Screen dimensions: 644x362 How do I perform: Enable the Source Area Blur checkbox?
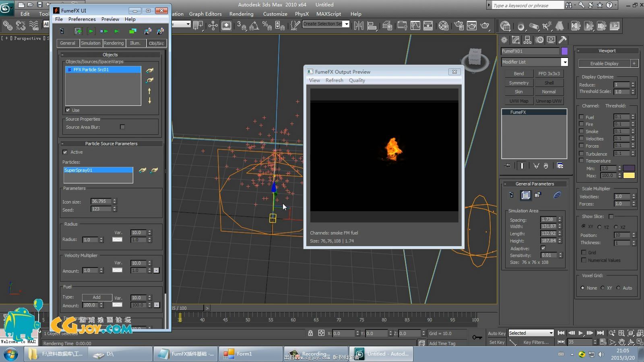coord(122,127)
